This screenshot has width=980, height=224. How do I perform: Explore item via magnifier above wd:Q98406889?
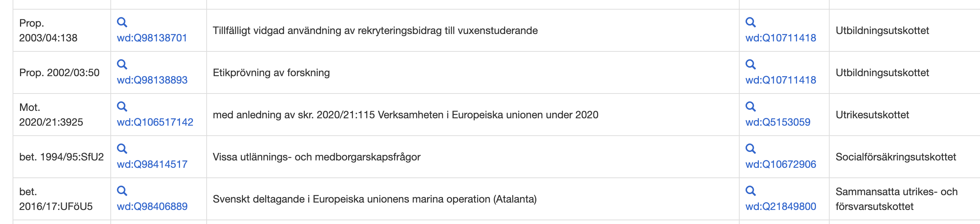122,191
